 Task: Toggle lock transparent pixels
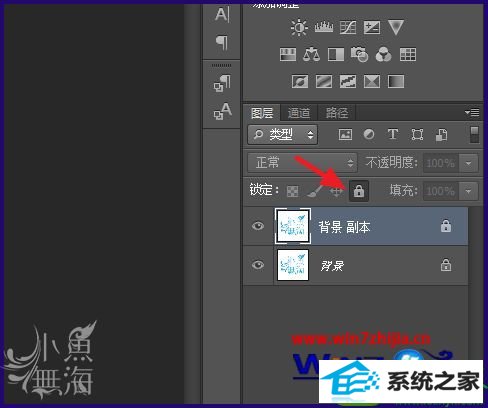292,191
